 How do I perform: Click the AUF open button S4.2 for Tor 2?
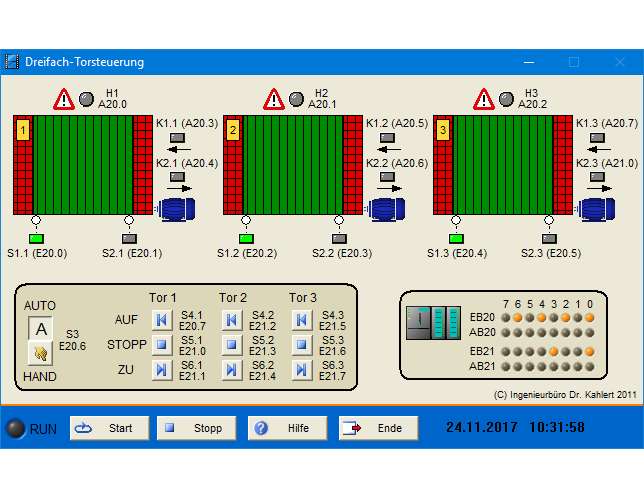point(232,320)
